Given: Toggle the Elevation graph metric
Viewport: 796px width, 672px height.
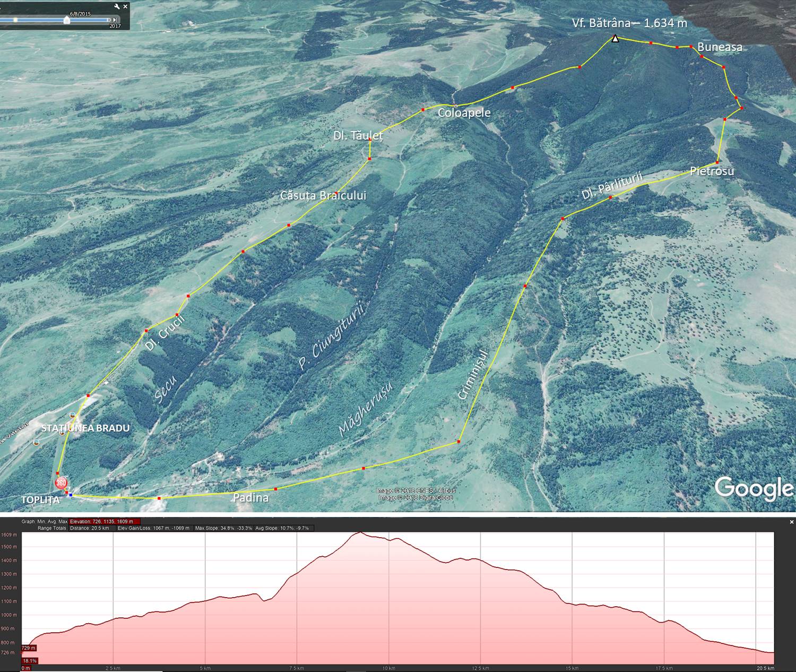Looking at the screenshot, I should coord(105,522).
